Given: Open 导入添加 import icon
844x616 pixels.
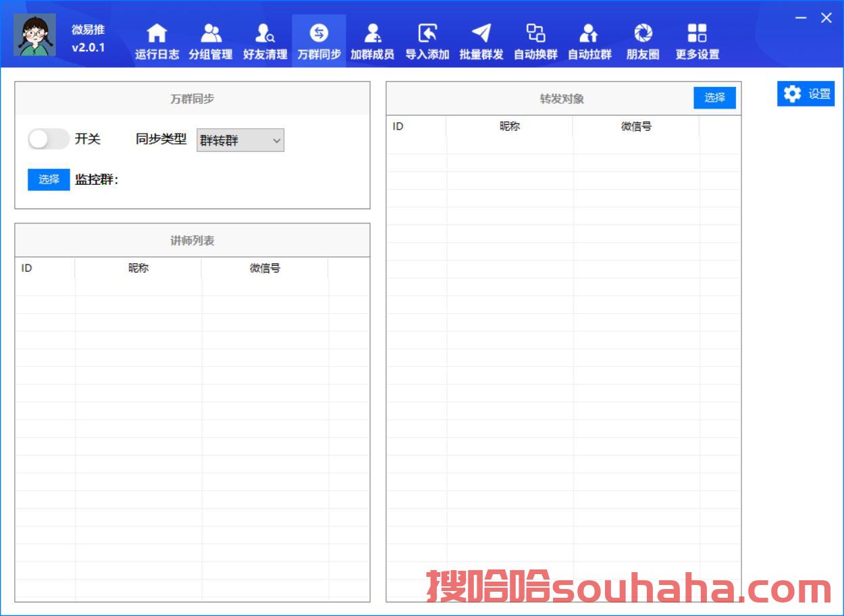Looking at the screenshot, I should click(427, 33).
